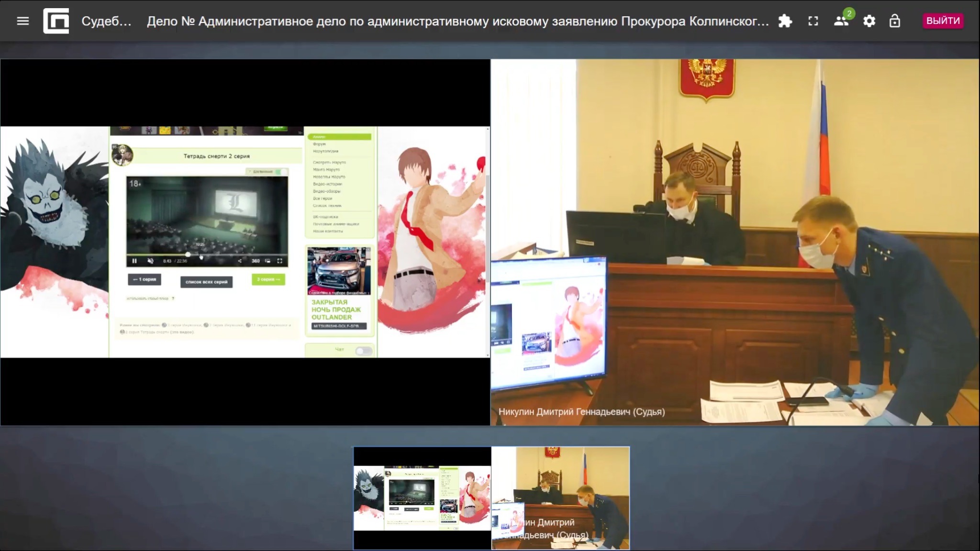Go to next episode '3 серия →'
Image resolution: width=980 pixels, height=551 pixels.
point(268,279)
